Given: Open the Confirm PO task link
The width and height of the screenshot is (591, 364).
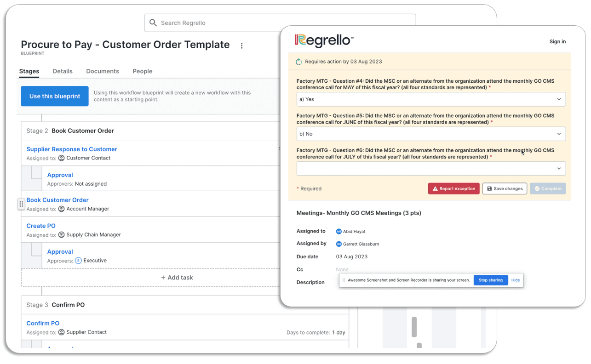Looking at the screenshot, I should click(x=43, y=323).
